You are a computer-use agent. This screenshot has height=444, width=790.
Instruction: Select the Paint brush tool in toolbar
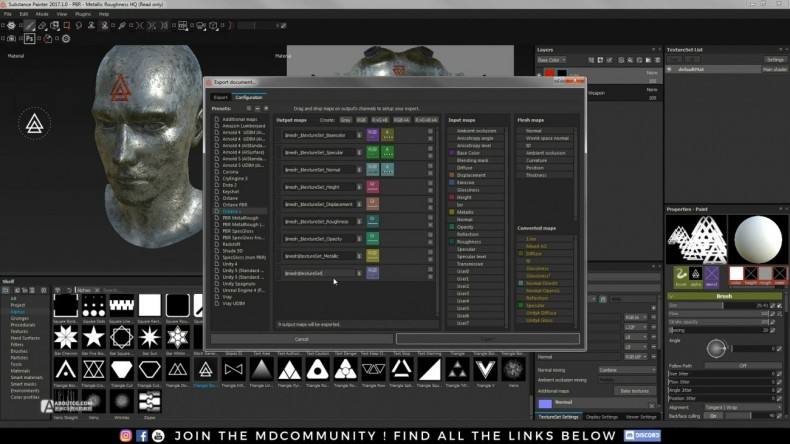pos(30,25)
